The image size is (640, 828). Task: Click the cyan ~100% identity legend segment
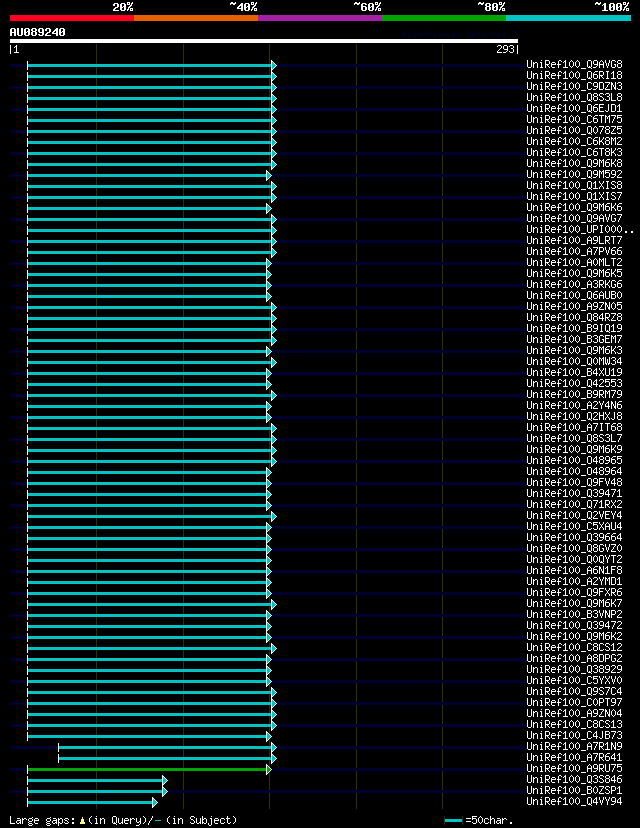click(x=568, y=18)
